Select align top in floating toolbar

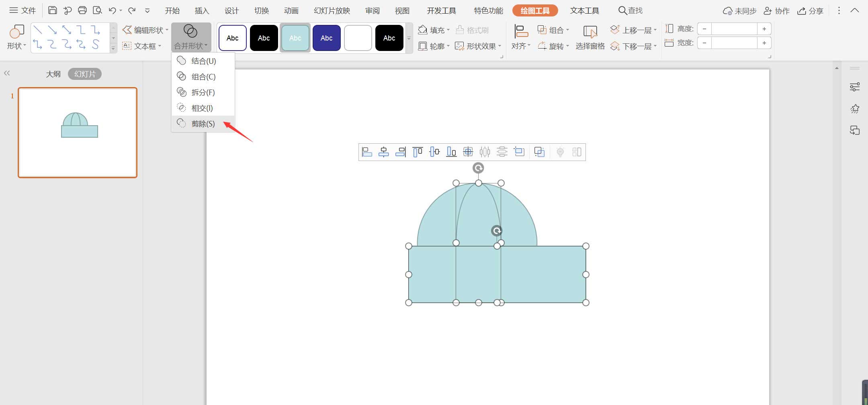click(418, 152)
